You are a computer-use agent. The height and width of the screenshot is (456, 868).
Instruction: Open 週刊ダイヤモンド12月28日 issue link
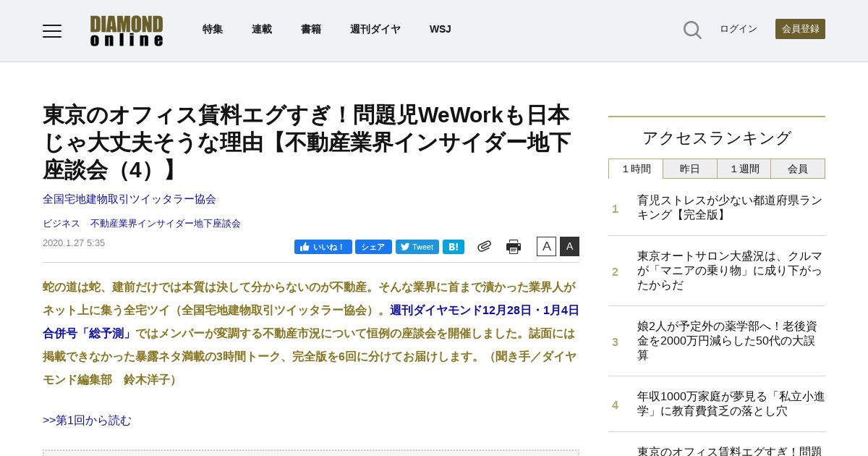[x=485, y=311]
